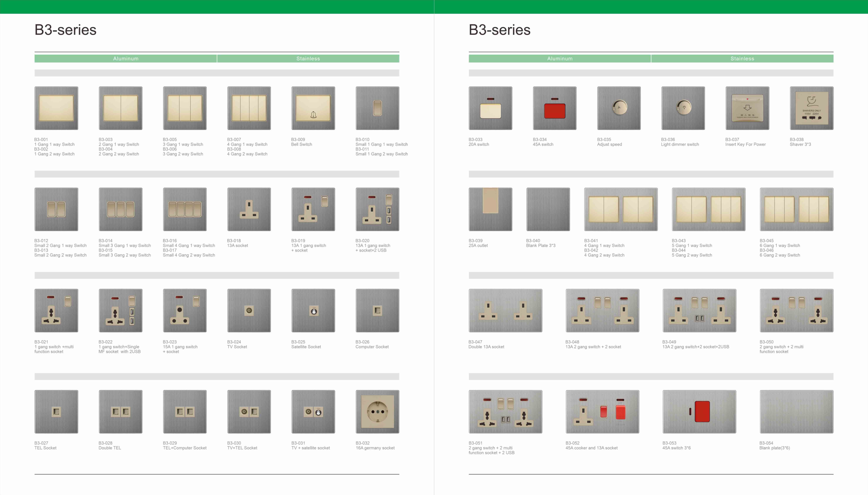Open the B3-037 Insert Key For Power image
Screen dimensions: 868x495
point(747,108)
